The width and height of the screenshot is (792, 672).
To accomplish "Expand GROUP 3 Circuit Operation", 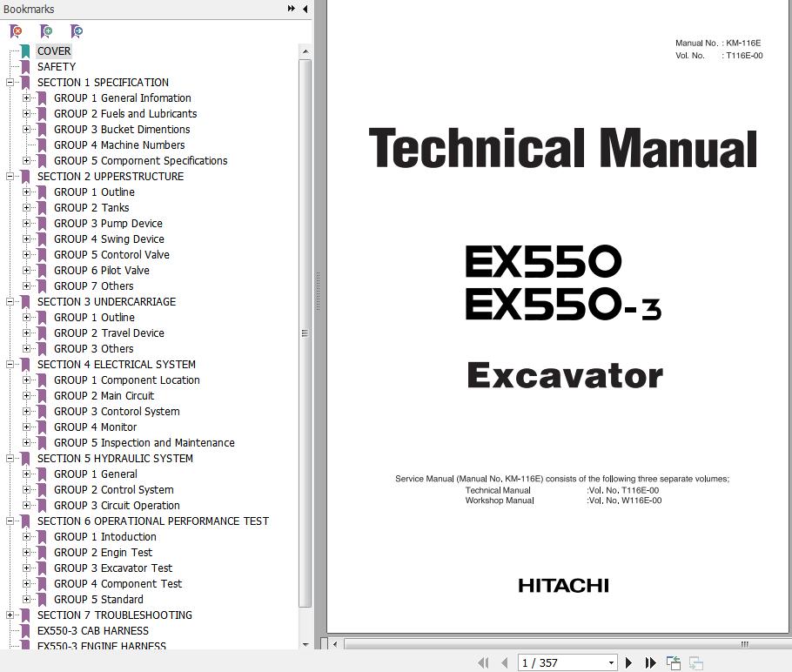I will click(26, 505).
